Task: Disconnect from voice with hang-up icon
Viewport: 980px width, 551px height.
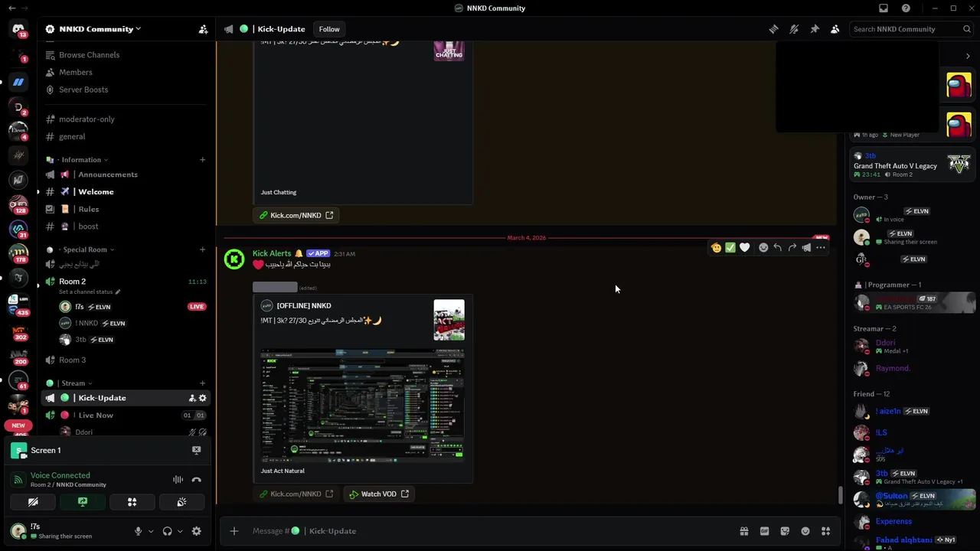Action: click(x=196, y=480)
